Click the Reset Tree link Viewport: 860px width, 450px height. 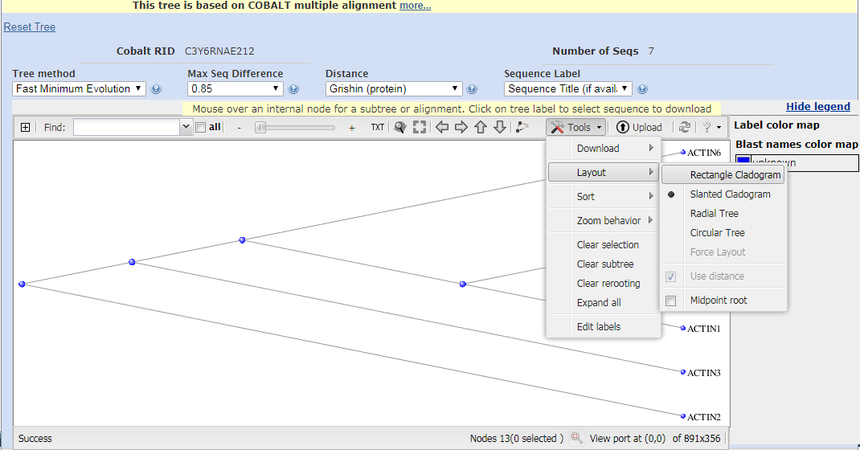point(30,26)
